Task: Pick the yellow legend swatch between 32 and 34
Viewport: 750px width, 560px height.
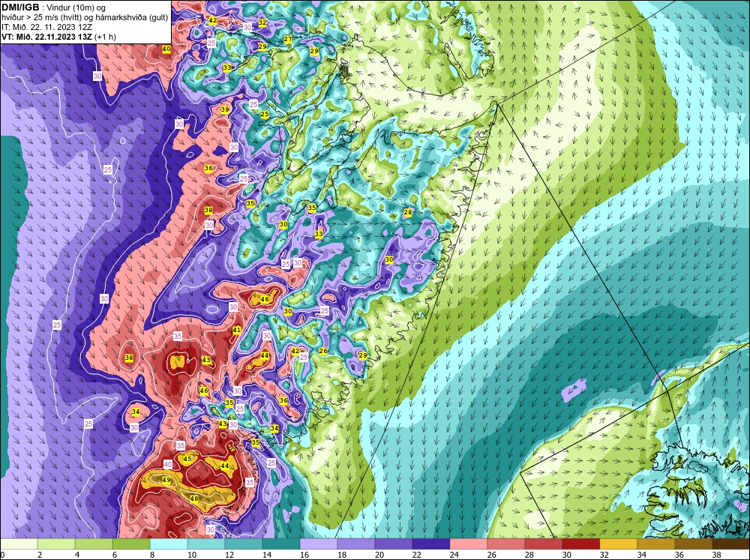Action: click(619, 544)
